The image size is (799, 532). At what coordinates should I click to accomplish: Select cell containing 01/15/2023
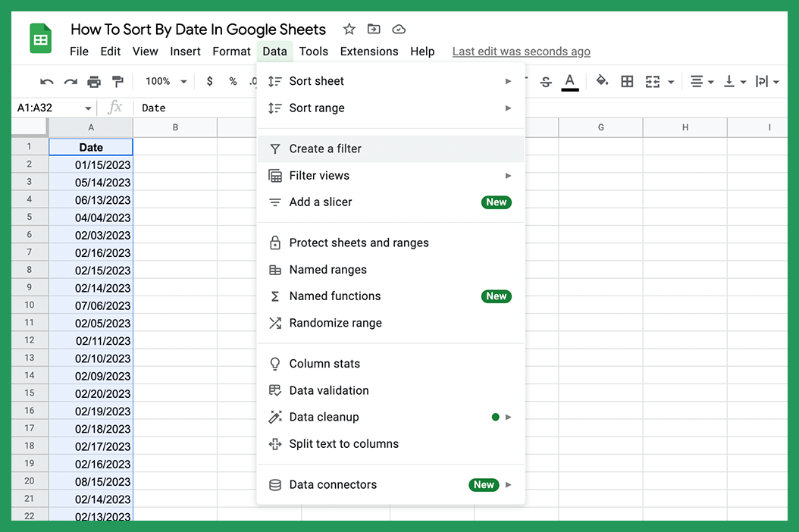[x=91, y=164]
